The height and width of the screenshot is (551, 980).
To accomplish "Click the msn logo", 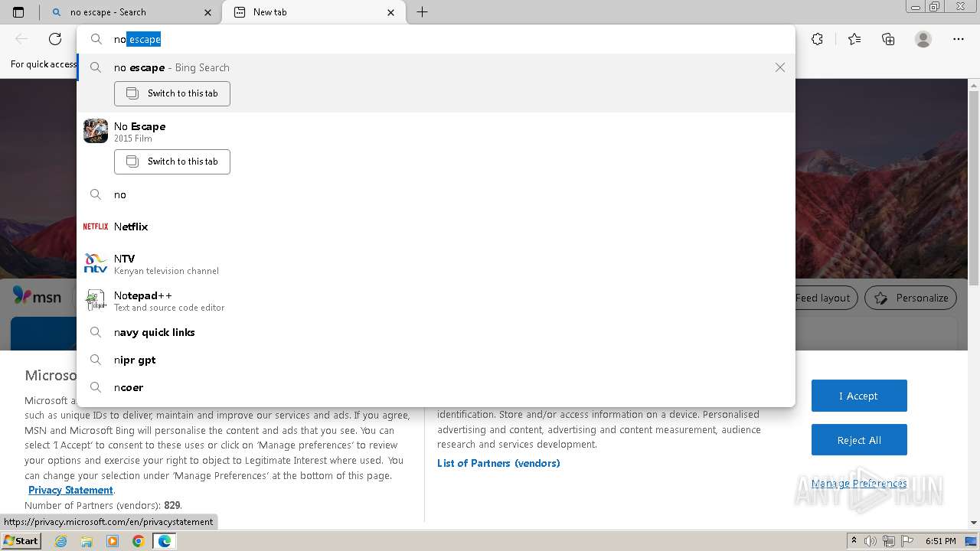I will click(37, 296).
